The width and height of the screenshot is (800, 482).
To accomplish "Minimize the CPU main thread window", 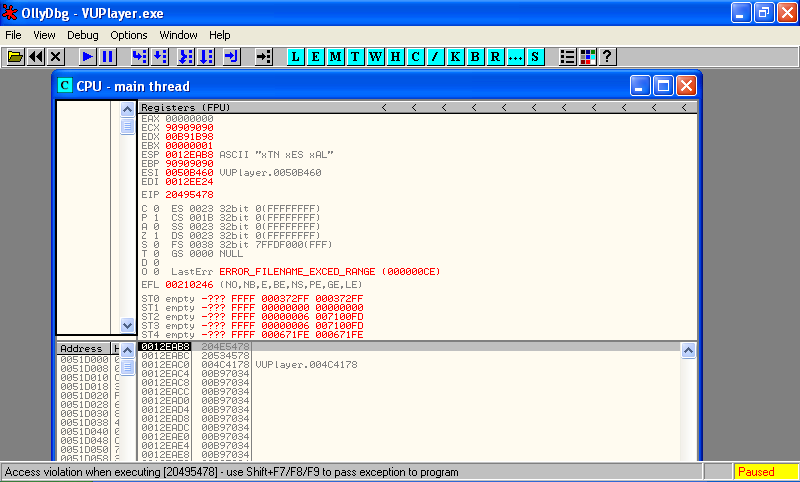I will tap(640, 86).
